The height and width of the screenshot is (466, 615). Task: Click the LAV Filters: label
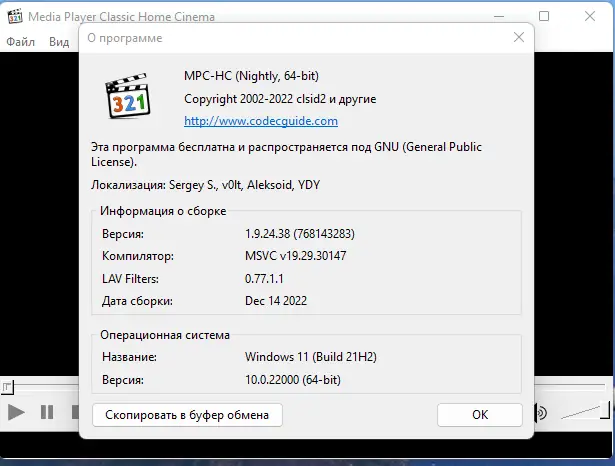pos(130,279)
